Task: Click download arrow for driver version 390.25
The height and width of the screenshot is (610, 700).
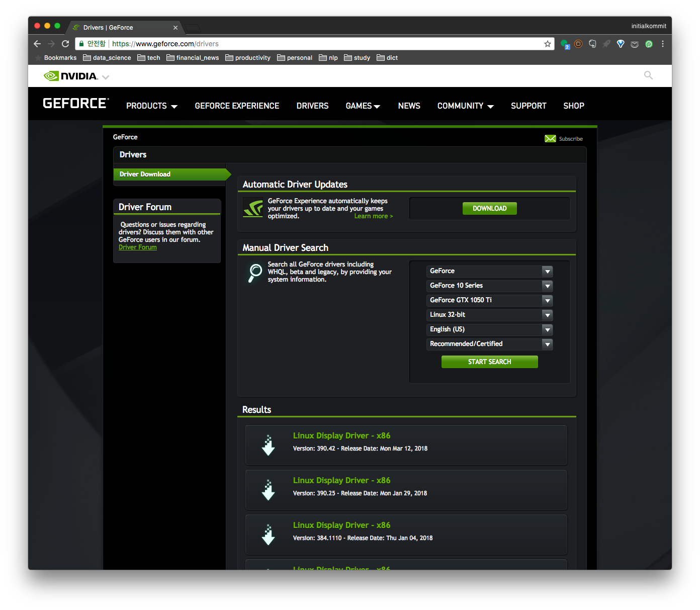Action: [x=269, y=490]
